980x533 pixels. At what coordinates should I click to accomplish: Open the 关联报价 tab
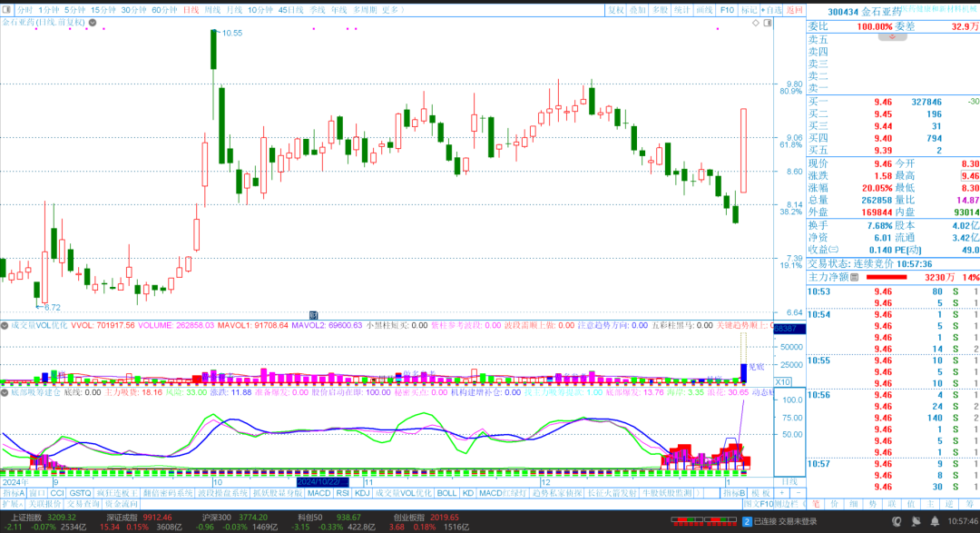tap(44, 504)
